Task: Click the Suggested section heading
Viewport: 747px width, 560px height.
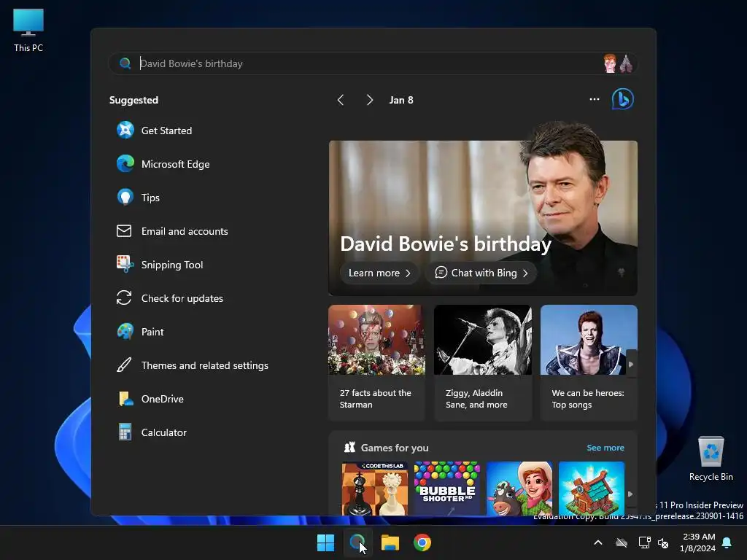Action: tap(134, 100)
